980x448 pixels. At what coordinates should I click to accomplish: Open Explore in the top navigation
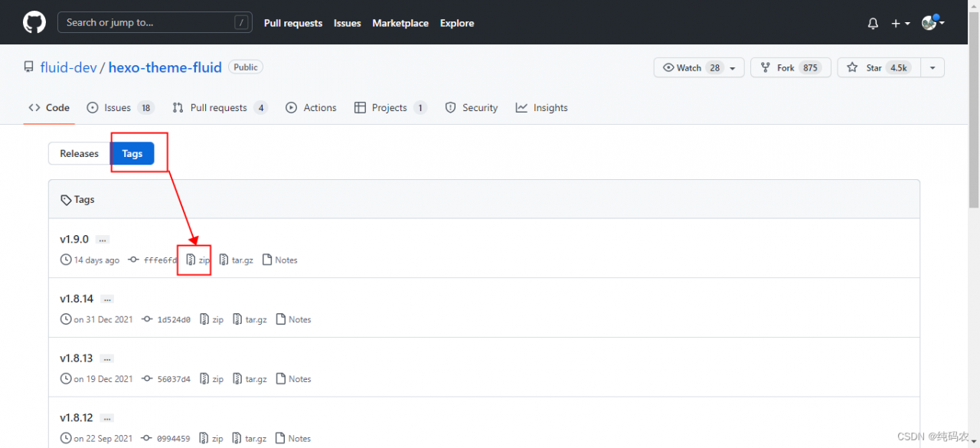point(457,23)
